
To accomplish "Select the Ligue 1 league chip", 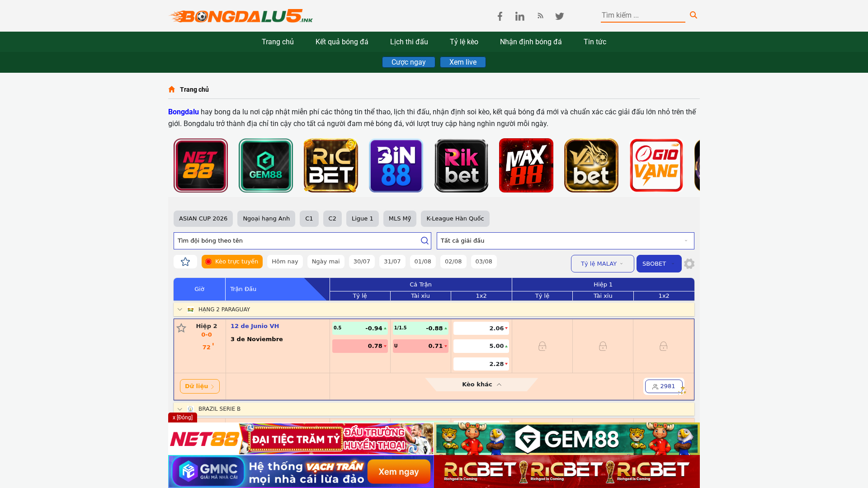I will pos(363,219).
